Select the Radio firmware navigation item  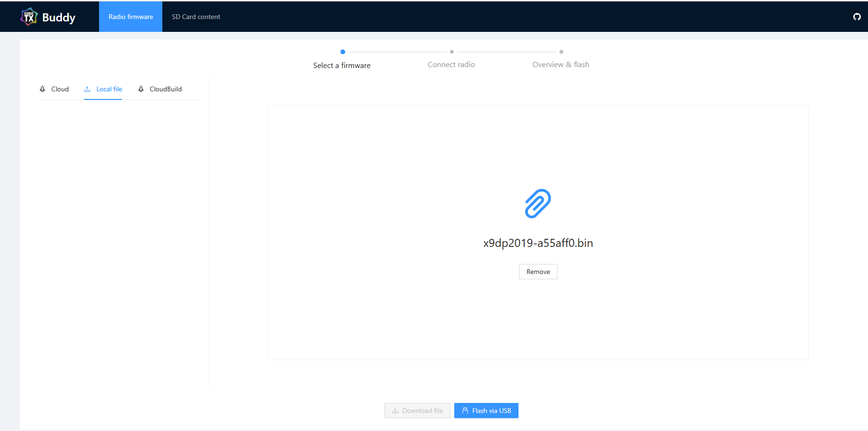coord(130,16)
